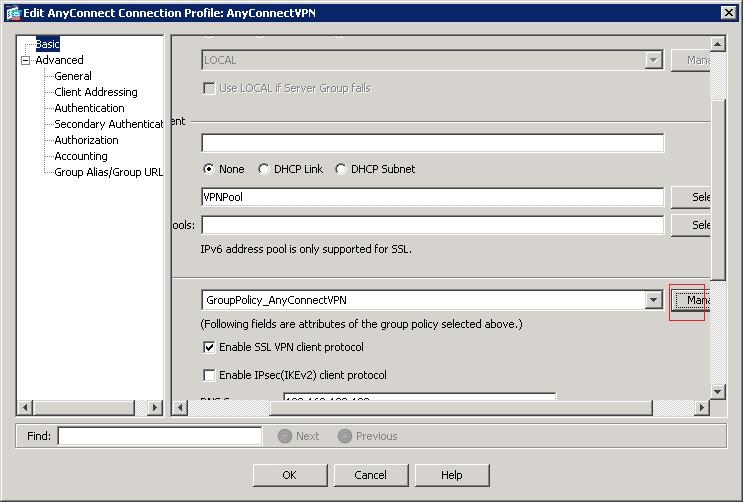The image size is (743, 502).
Task: Click text 'IPv6 address pool is only supported for SSL.'
Action: (306, 249)
